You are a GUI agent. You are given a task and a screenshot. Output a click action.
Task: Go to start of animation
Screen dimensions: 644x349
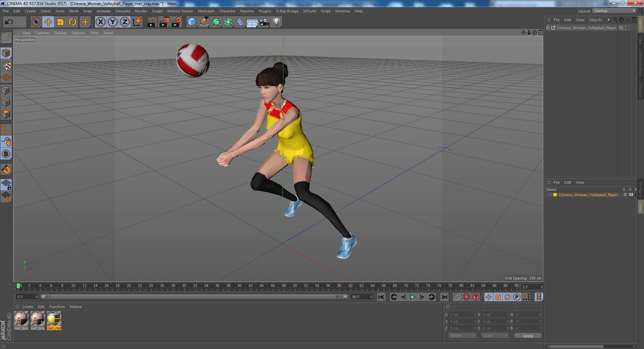[x=381, y=297]
